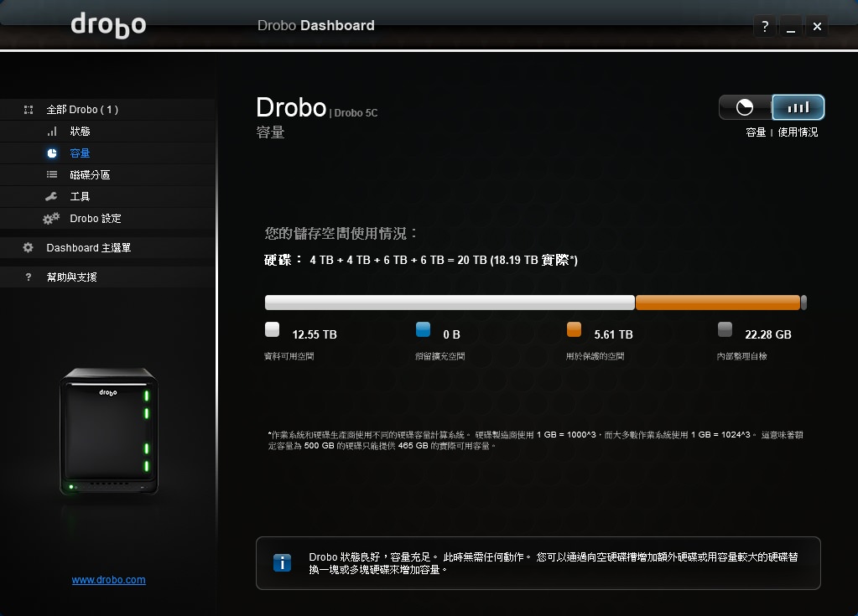Viewport: 858px width, 616px height.
Task: Open the 磁碟分區 page
Action: (x=108, y=175)
